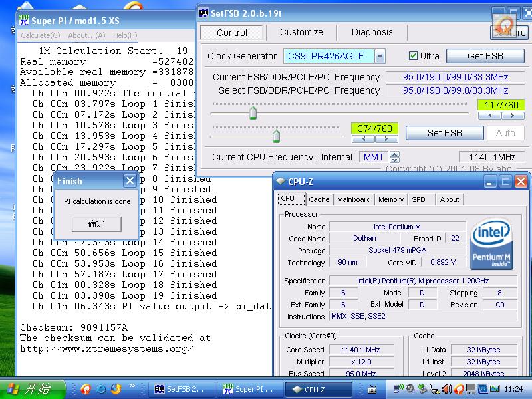Click the Socket 479 mPGA package field
The height and width of the screenshot is (399, 532).
point(397,250)
